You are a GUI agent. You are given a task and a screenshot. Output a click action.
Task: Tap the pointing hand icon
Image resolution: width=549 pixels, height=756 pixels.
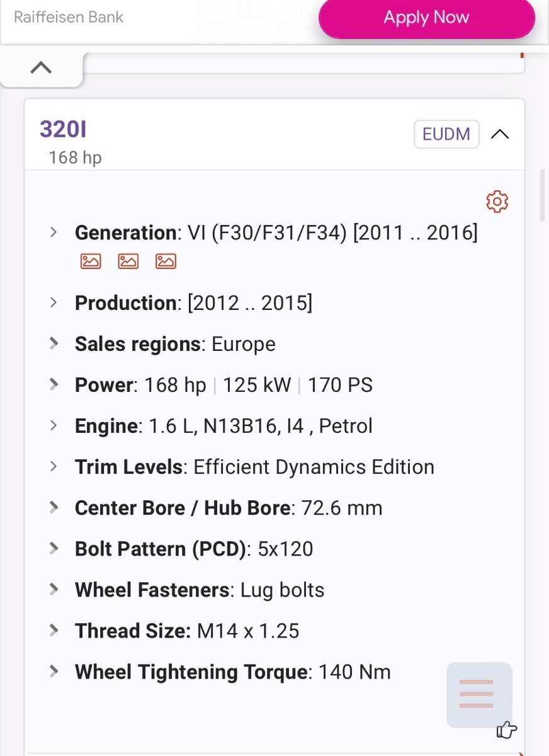point(507,730)
